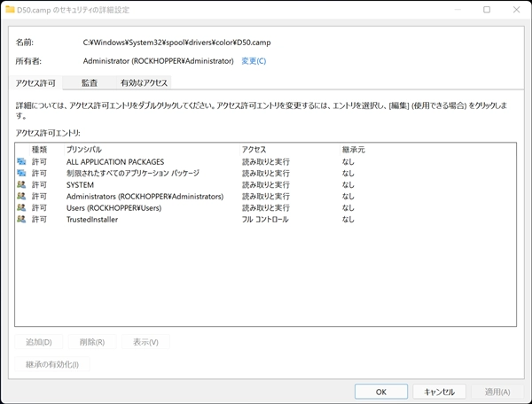Click the group icon for Administrators entry
This screenshot has height=404, width=532.
coord(21,196)
